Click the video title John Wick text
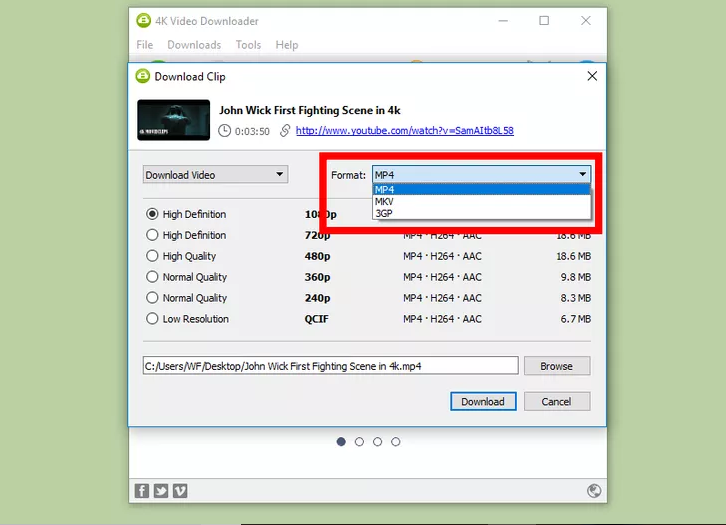 310,110
